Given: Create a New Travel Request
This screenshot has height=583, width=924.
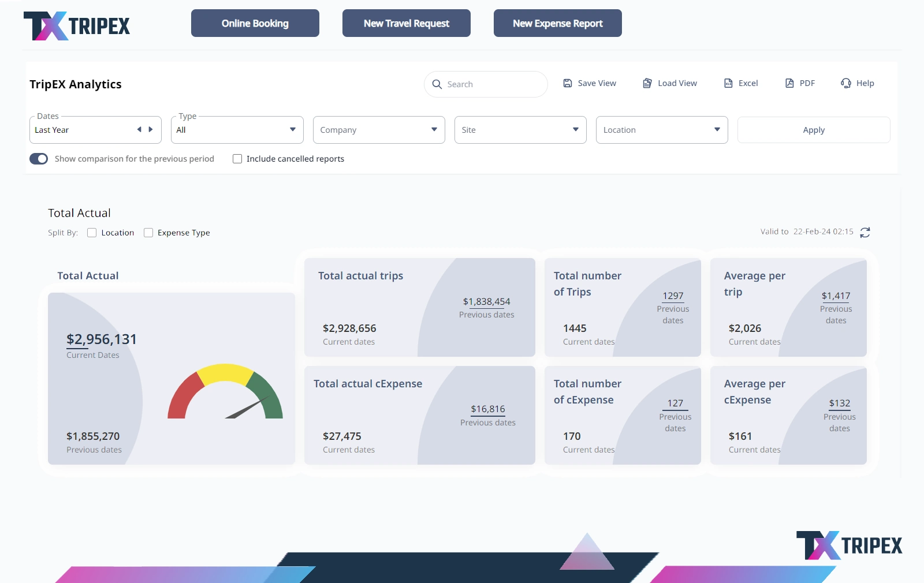Looking at the screenshot, I should 407,23.
